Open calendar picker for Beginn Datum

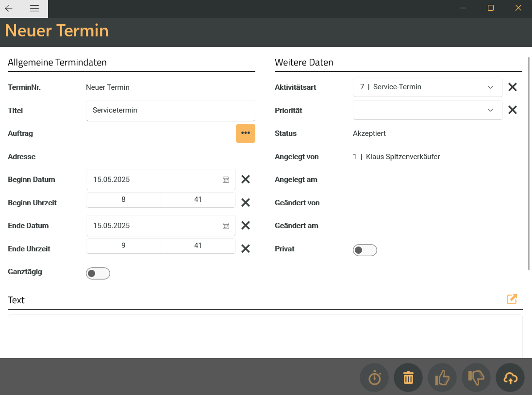click(x=226, y=180)
